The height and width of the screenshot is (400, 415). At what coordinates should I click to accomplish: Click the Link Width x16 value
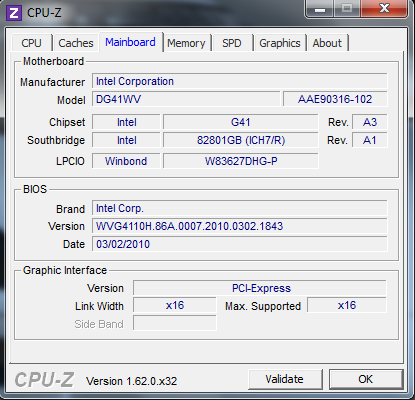[x=175, y=305]
